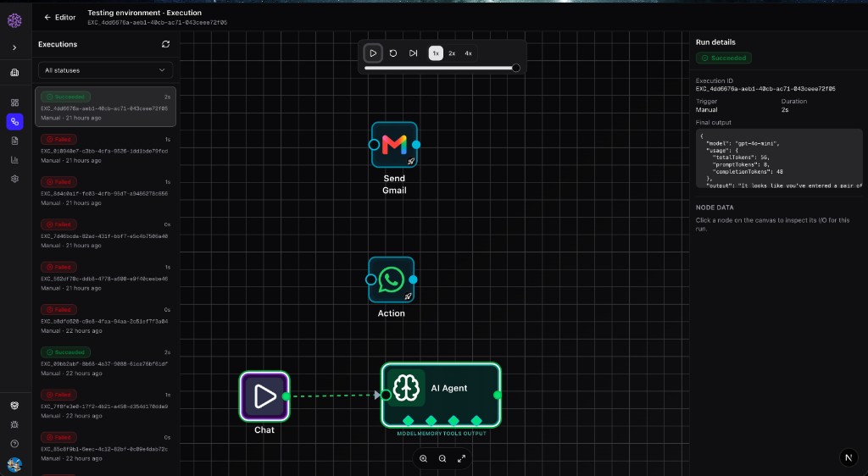The width and height of the screenshot is (868, 476).
Task: Fit the canvas to view
Action: (x=461, y=458)
